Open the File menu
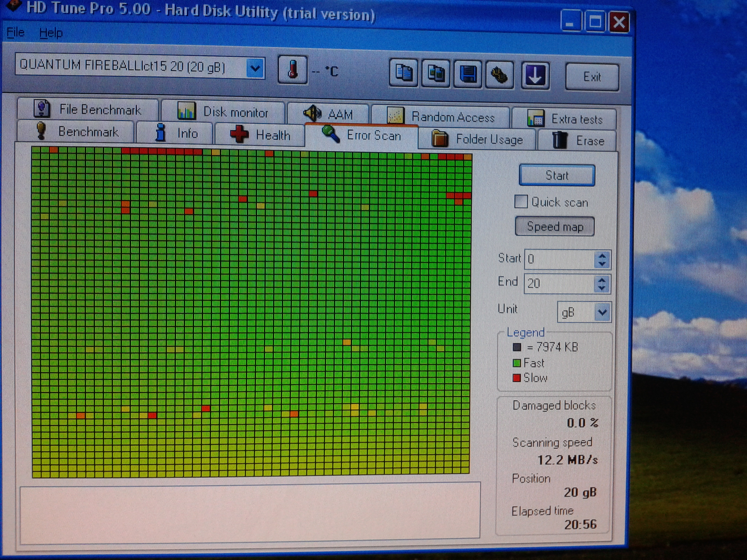This screenshot has width=747, height=560. [x=15, y=32]
